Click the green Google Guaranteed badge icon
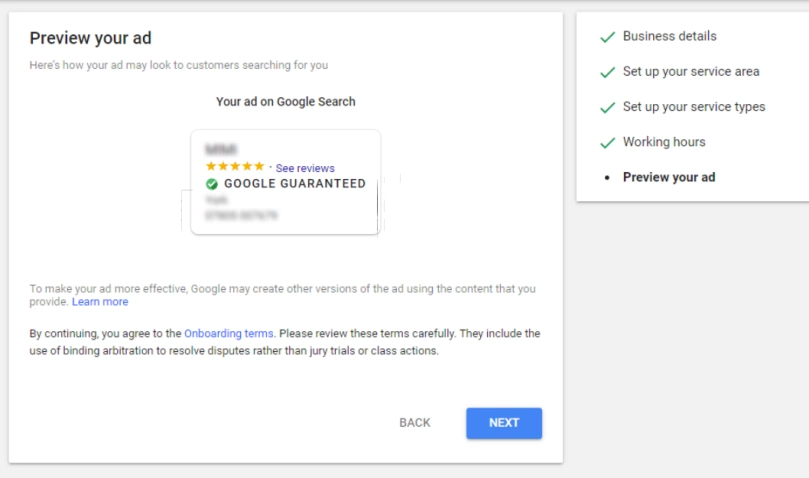Viewport: 809px width, 478px height. coord(212,184)
